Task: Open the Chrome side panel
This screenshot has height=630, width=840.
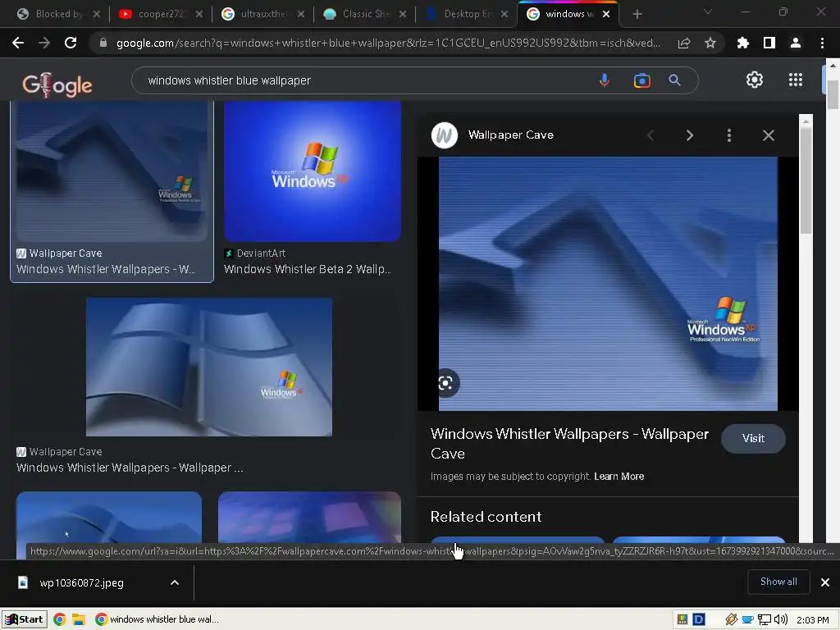Action: click(x=769, y=43)
